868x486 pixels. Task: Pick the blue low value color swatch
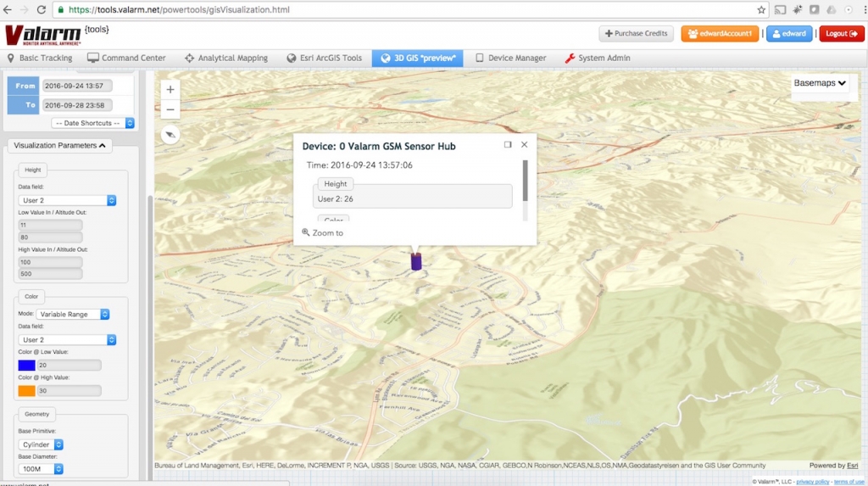coord(26,366)
